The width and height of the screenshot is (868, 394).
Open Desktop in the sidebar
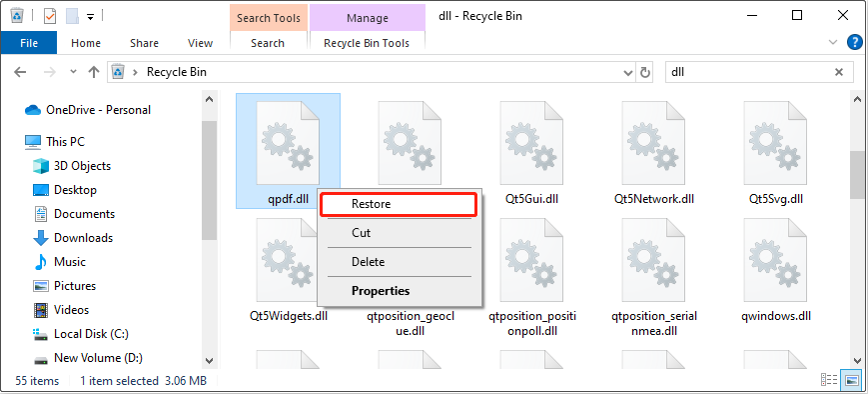click(65, 190)
